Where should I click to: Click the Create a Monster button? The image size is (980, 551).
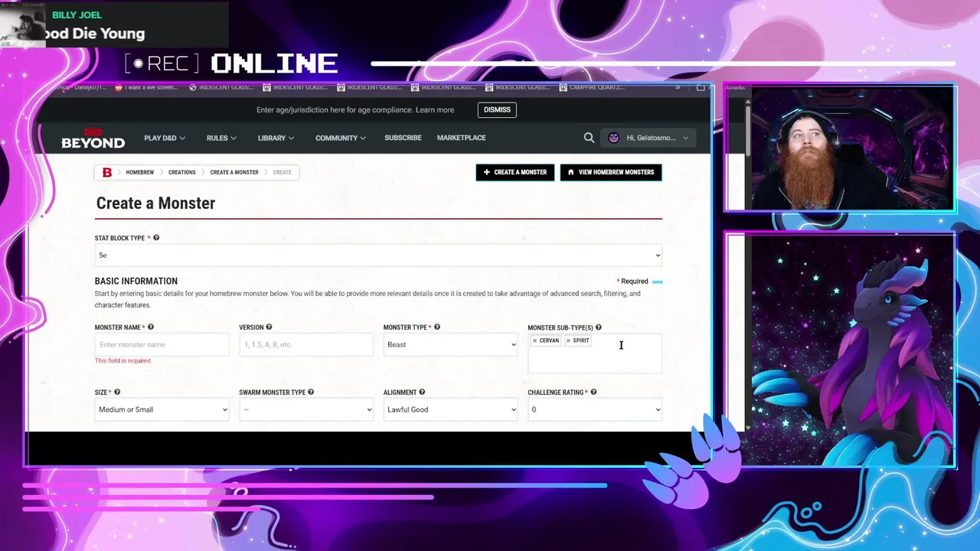coord(514,172)
